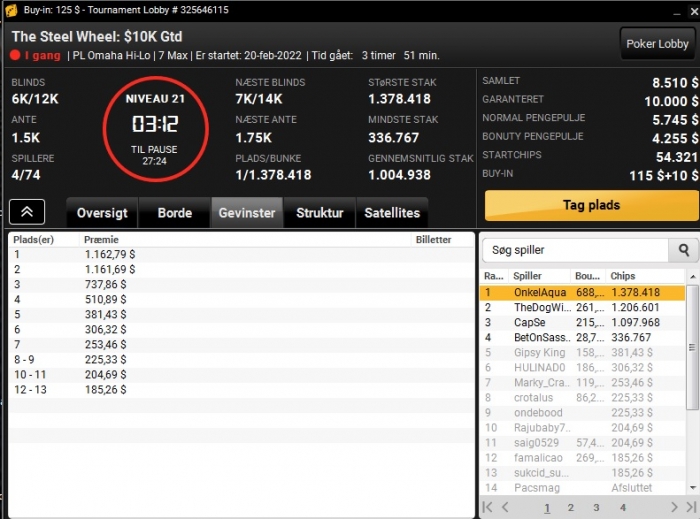Collapse the header with double-chevron button
Viewport: 700px width, 519px height.
[x=27, y=212]
